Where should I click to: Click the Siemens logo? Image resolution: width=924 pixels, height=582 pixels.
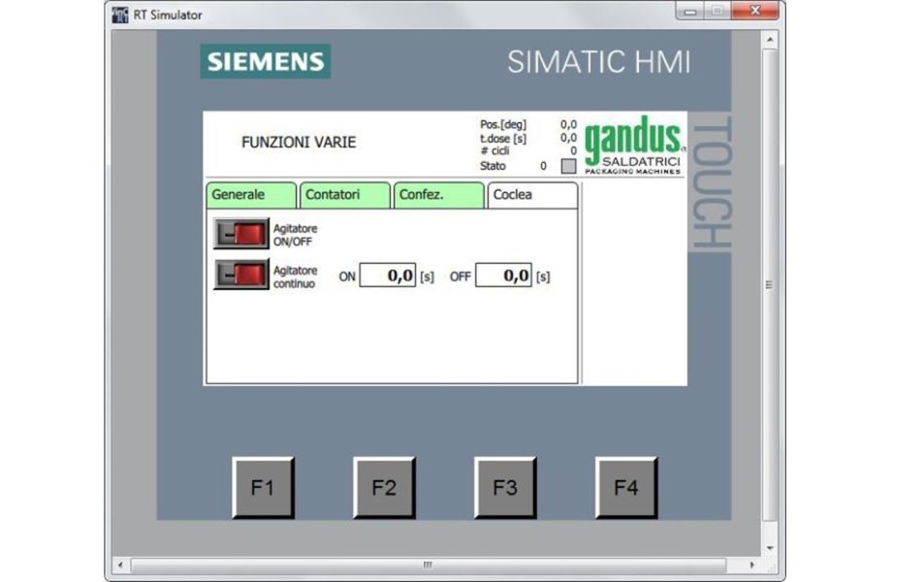click(x=265, y=62)
